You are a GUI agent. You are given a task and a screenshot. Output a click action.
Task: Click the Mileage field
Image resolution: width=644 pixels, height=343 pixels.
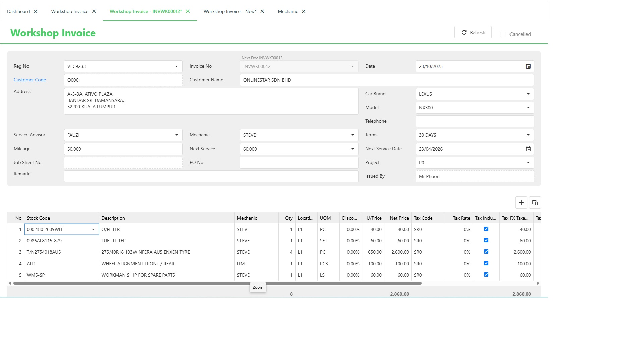[x=123, y=149]
